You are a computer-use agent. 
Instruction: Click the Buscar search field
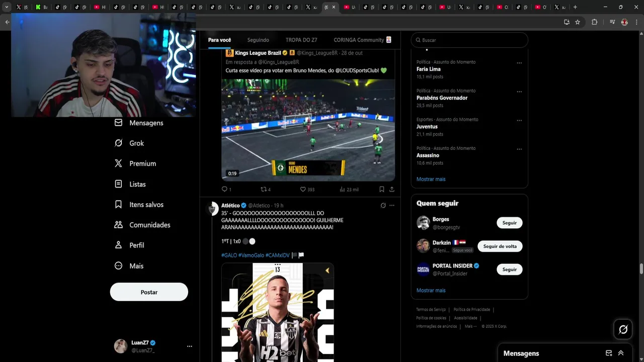(x=469, y=40)
